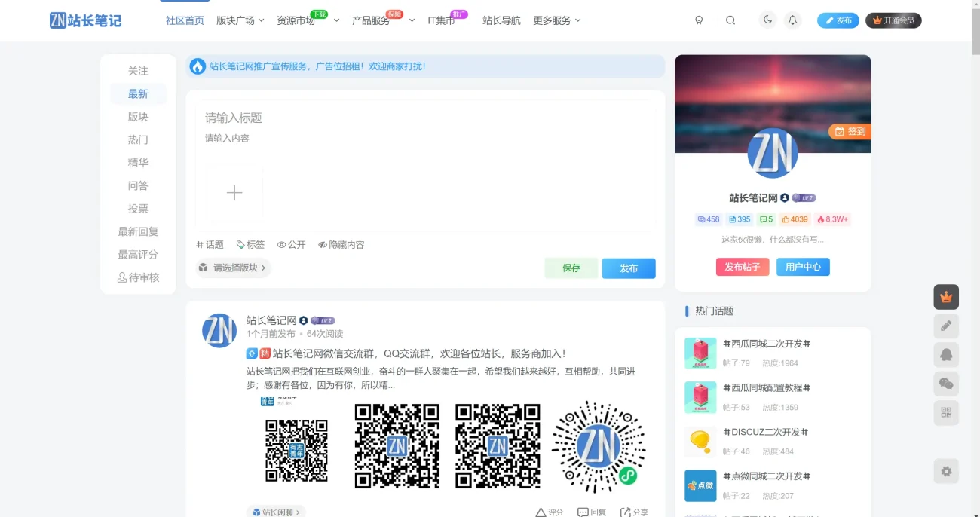Screen dimensions: 980x517
Task: Click the ZN avatar in profile card
Action: click(773, 153)
